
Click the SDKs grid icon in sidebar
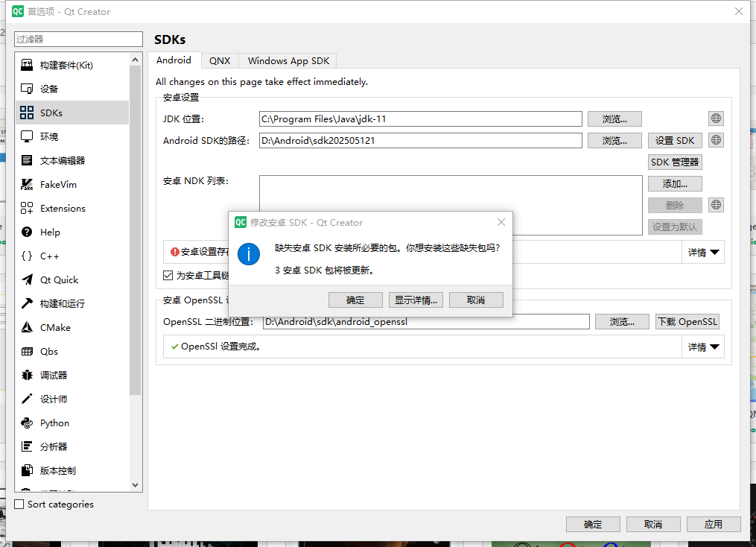27,113
